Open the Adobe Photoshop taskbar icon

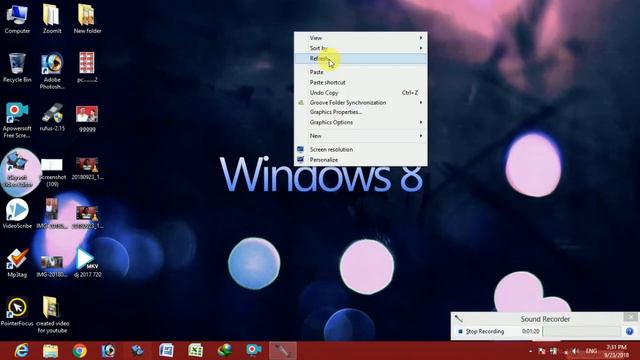[109, 351]
